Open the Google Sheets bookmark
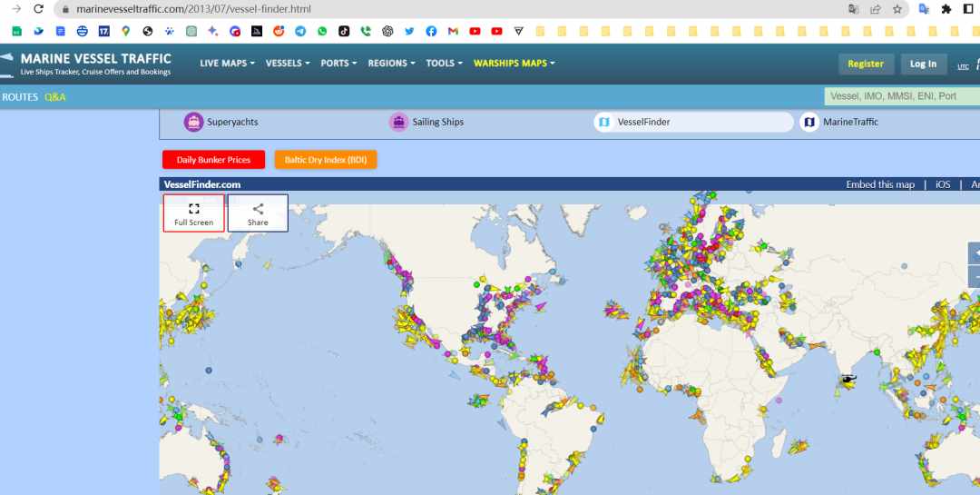The image size is (980, 495). click(17, 31)
